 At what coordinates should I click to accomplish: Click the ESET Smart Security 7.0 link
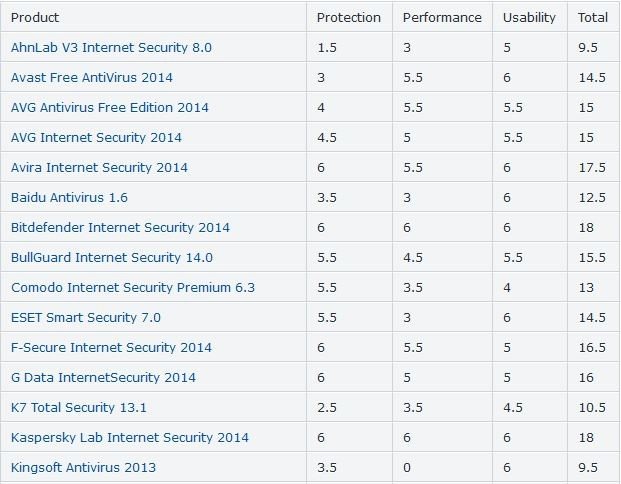86,317
